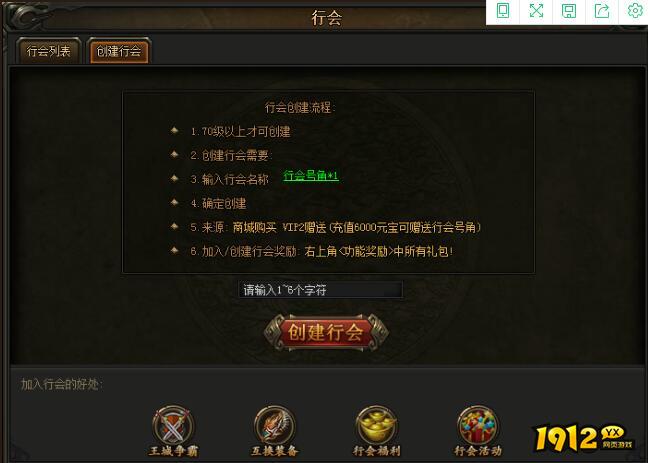This screenshot has width=648, height=463.
Task: Click the 70级以上才可创建 step line
Action: coord(240,132)
